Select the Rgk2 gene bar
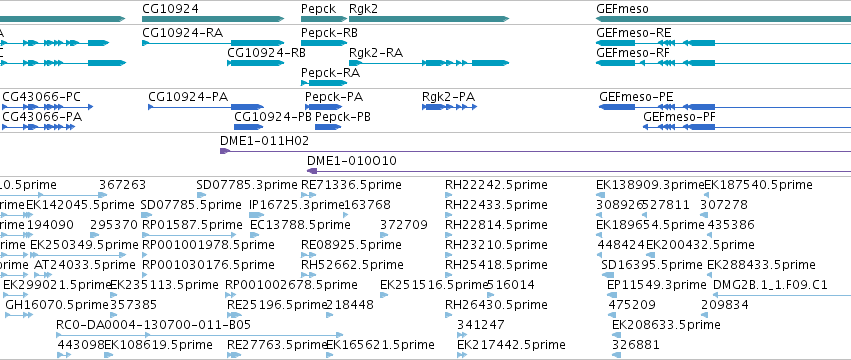This screenshot has width=851, height=360. pyautogui.click(x=429, y=19)
